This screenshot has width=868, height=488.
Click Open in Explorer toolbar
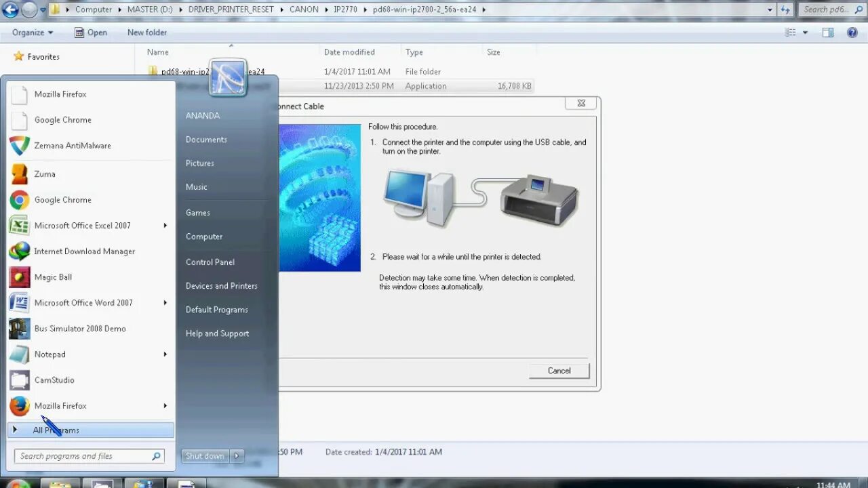90,33
